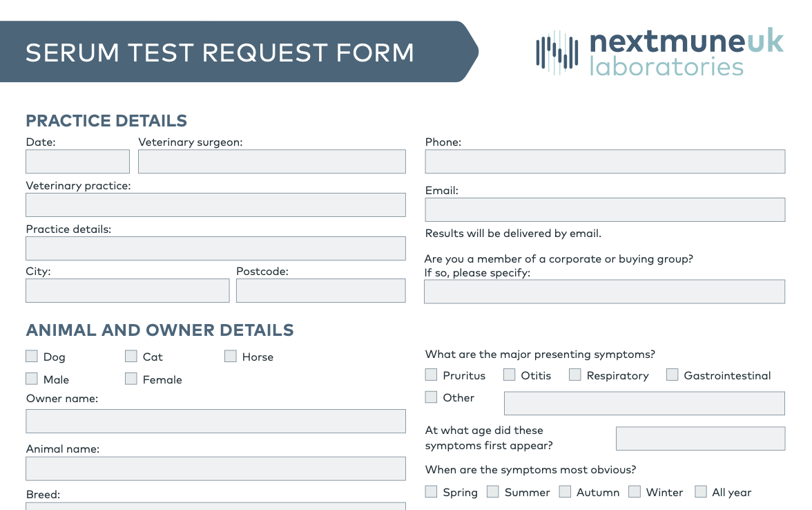Click the Owner name field
This screenshot has height=510, width=812.
[215, 422]
